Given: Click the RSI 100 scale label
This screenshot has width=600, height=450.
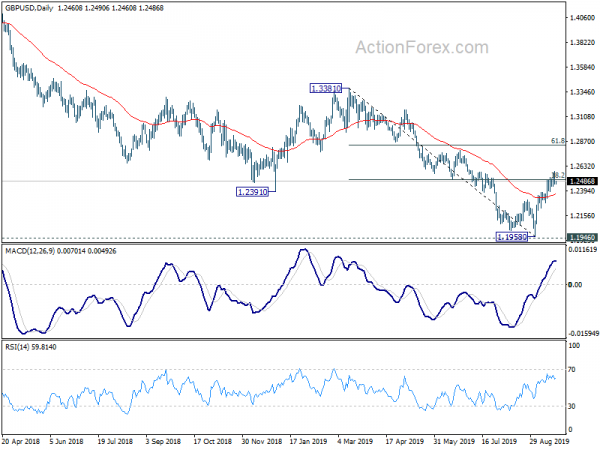Looking at the screenshot, I should [574, 346].
